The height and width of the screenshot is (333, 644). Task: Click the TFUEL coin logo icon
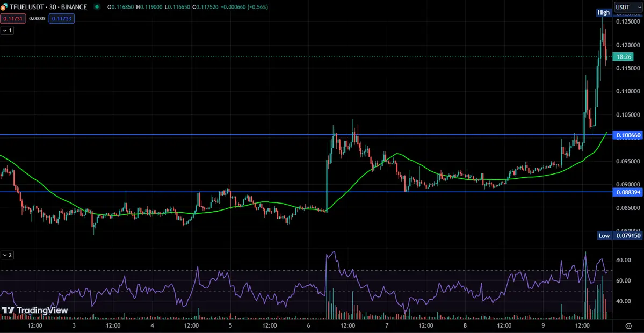pos(3,7)
